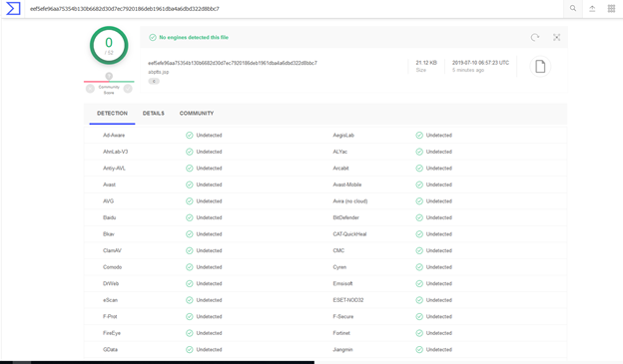Click the F-Secure engine name
The image size is (623, 364).
[343, 316]
